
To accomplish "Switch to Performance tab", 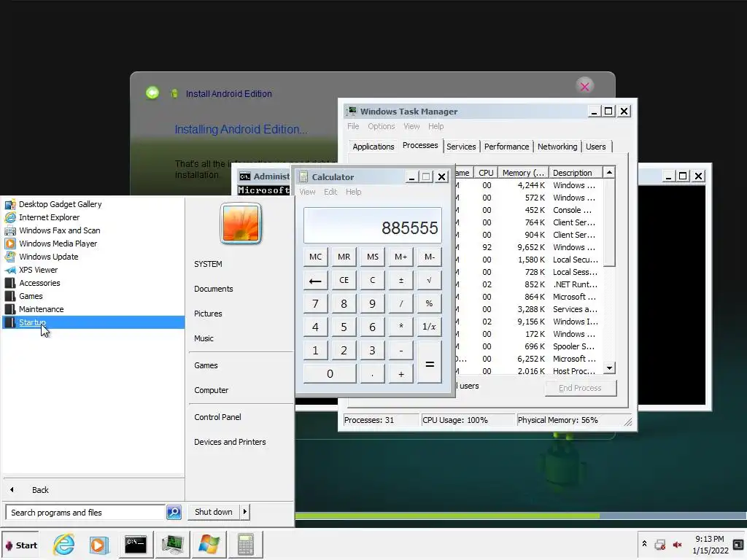I will 506,147.
